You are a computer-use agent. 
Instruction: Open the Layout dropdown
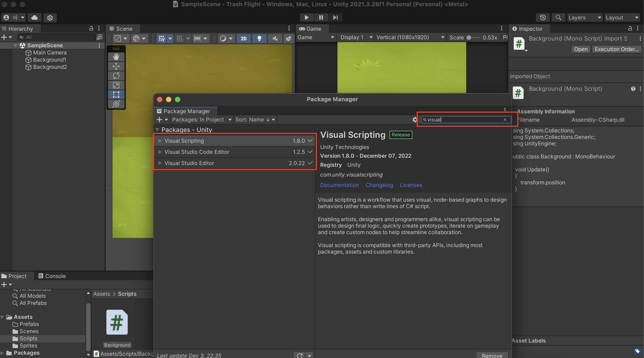tap(622, 17)
